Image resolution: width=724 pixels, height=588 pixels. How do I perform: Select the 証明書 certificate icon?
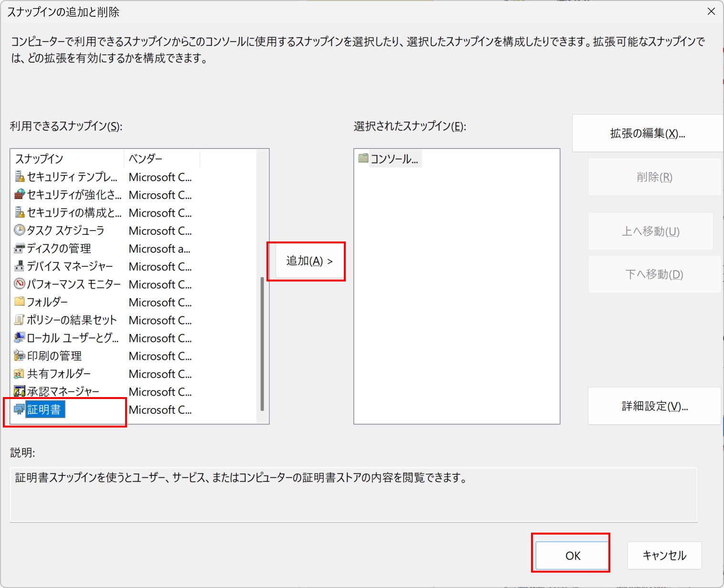(x=20, y=409)
